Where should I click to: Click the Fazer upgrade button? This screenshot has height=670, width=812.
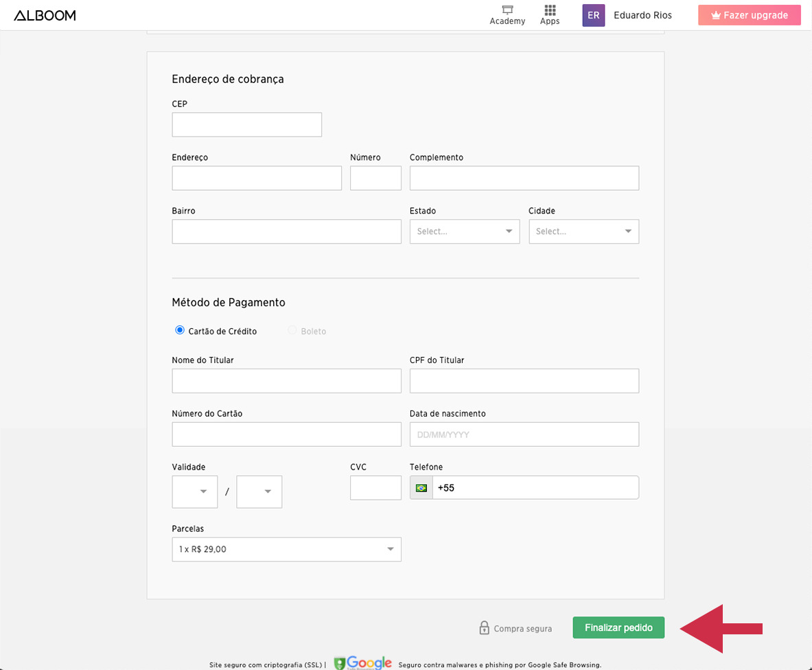pyautogui.click(x=749, y=15)
